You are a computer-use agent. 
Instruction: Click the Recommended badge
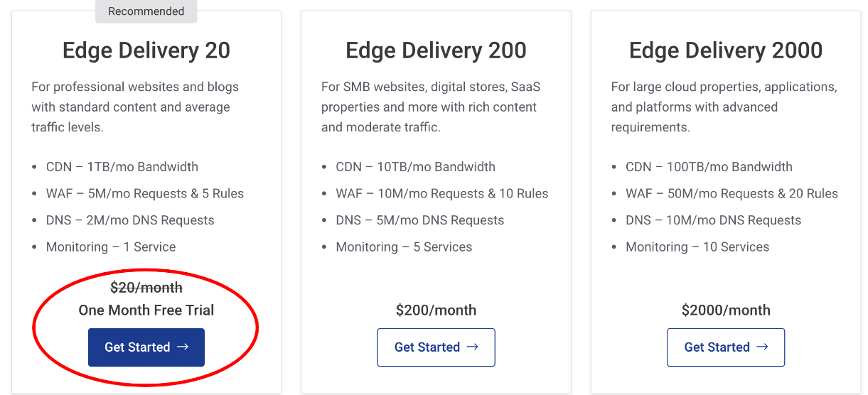[146, 11]
